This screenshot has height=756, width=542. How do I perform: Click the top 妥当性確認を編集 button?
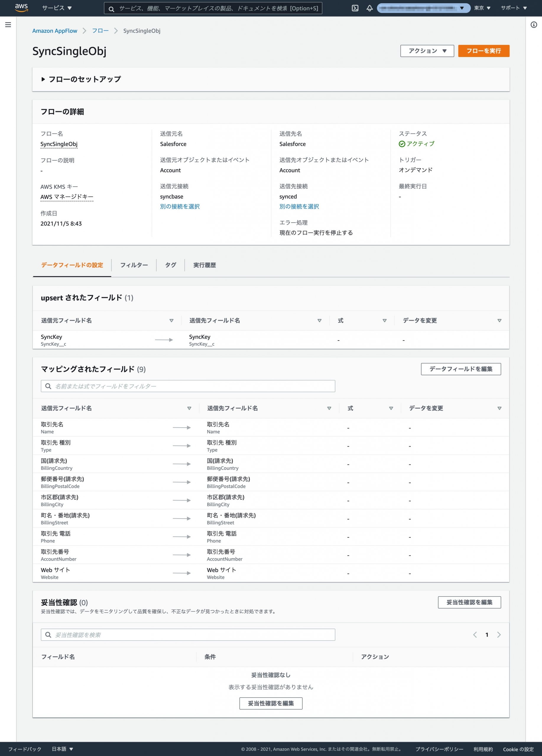coord(469,602)
